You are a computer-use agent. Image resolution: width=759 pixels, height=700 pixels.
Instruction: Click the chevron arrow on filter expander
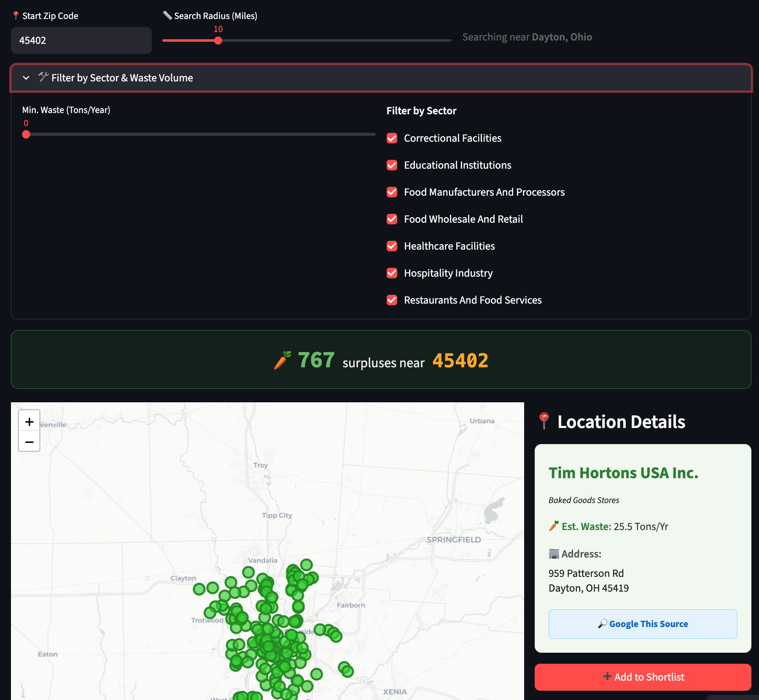[x=26, y=78]
